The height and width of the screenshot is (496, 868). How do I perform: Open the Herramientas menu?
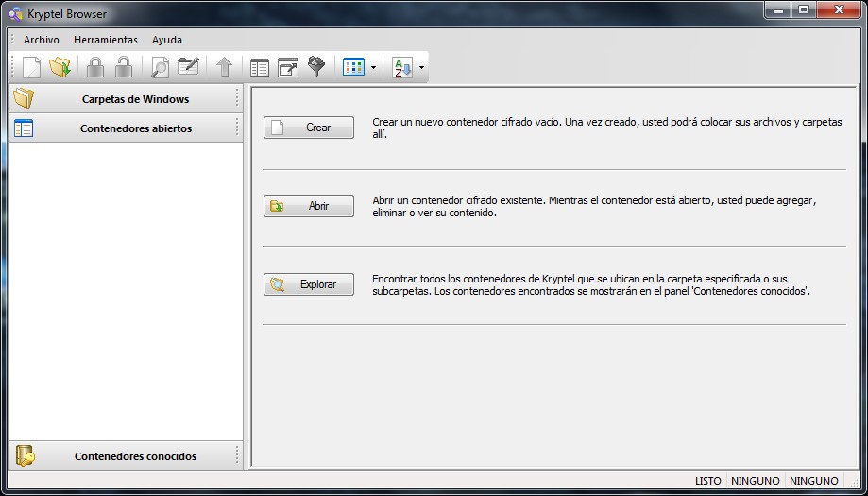(106, 40)
